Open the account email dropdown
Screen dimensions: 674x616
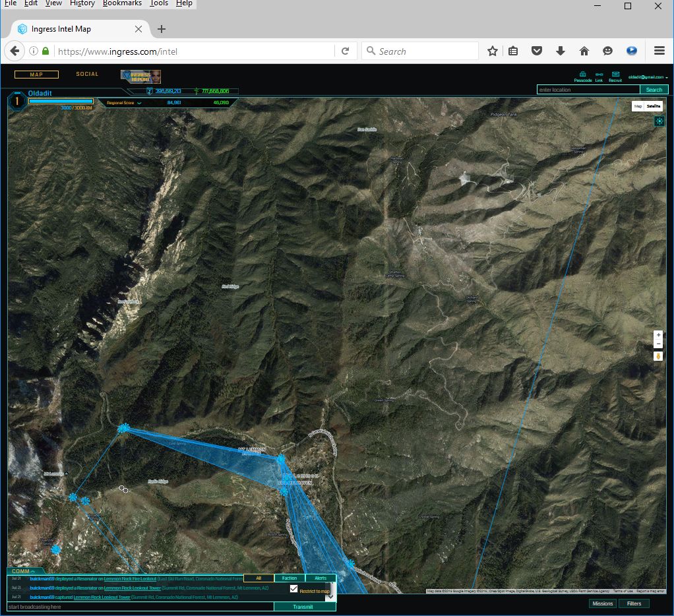[648, 78]
